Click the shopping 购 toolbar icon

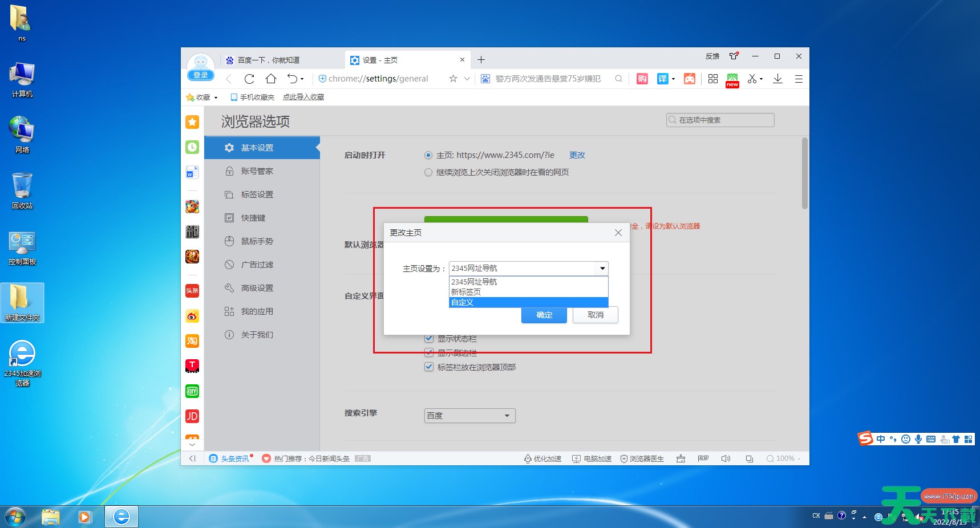tap(642, 79)
